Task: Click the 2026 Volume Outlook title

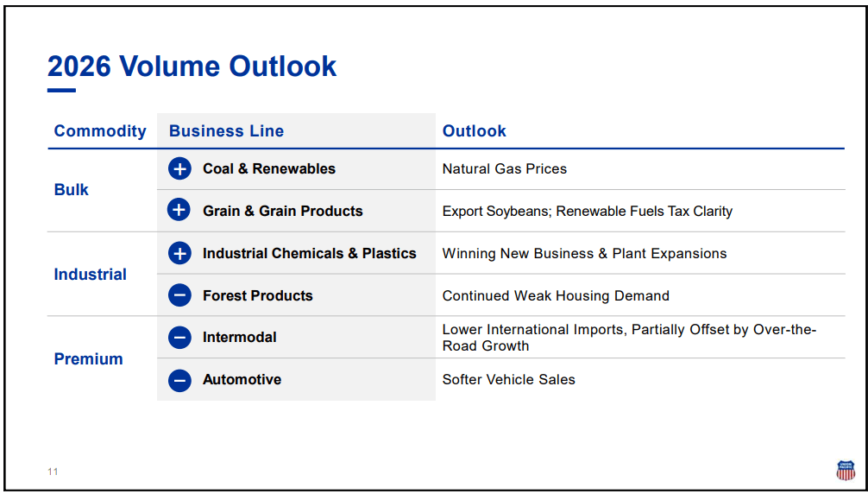Action: point(192,66)
